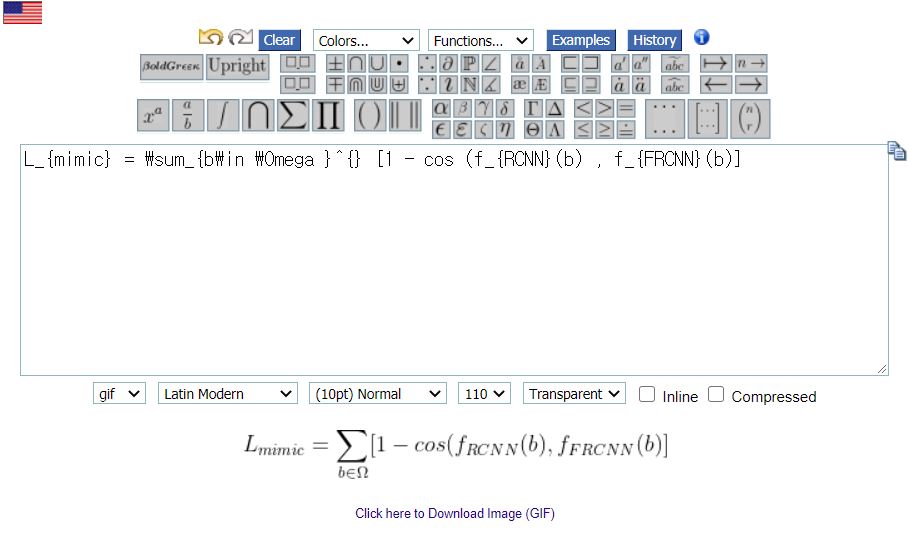Open the Latin Modern font dropdown
This screenshot has height=533, width=908.
[x=228, y=394]
